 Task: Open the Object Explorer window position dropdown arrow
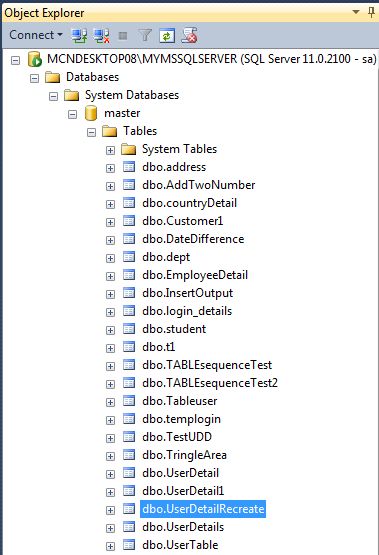coord(356,12)
